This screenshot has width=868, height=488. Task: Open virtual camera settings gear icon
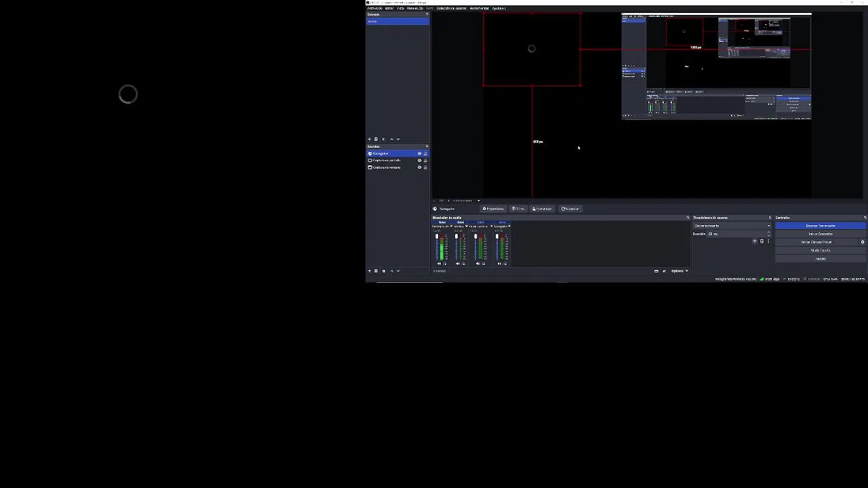point(863,242)
